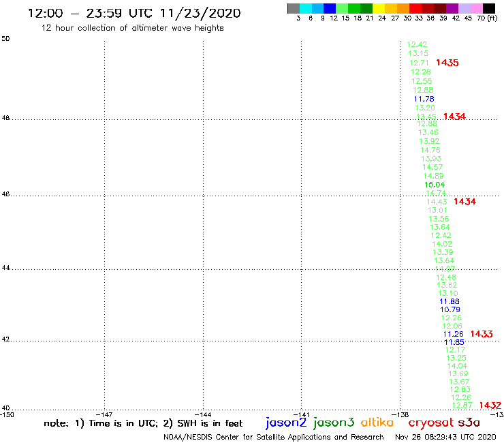Click the longitude axis label -138

click(x=400, y=414)
